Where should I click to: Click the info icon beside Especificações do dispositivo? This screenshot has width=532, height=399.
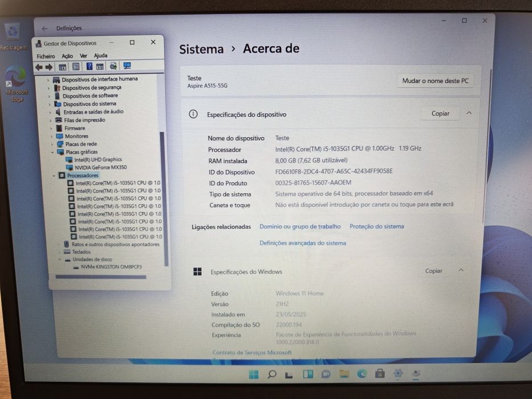click(x=193, y=114)
